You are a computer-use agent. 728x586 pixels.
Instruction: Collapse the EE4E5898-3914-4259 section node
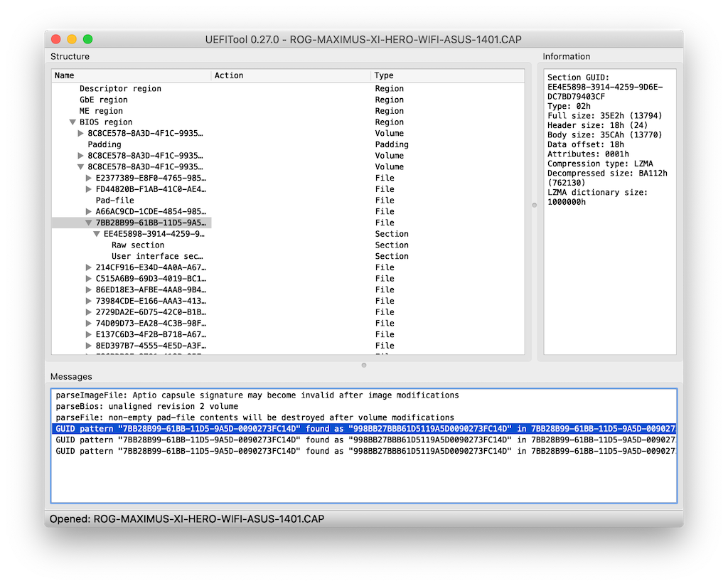[97, 234]
